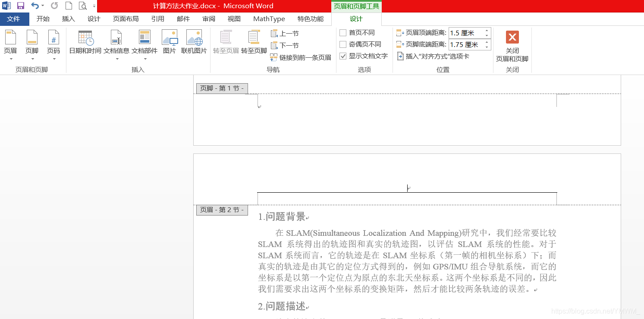The height and width of the screenshot is (319, 644).
Task: Go to 下一节 next section
Action: [x=285, y=46]
